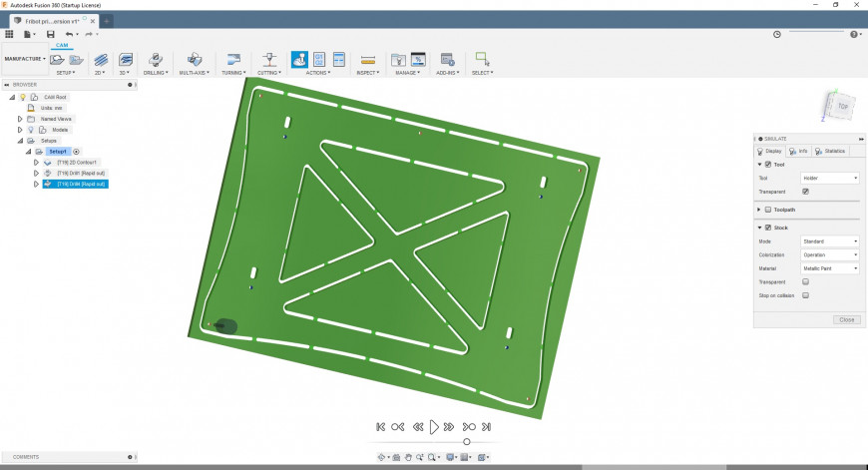Image resolution: width=868 pixels, height=470 pixels.
Task: Collapse the Browser panel with double arrows
Action: coord(7,85)
